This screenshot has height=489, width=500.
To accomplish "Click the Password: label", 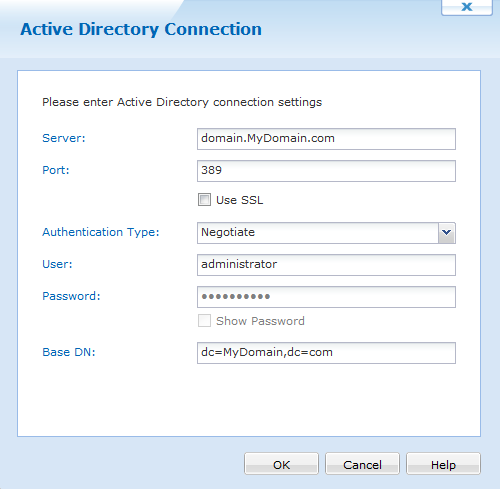I will click(71, 296).
